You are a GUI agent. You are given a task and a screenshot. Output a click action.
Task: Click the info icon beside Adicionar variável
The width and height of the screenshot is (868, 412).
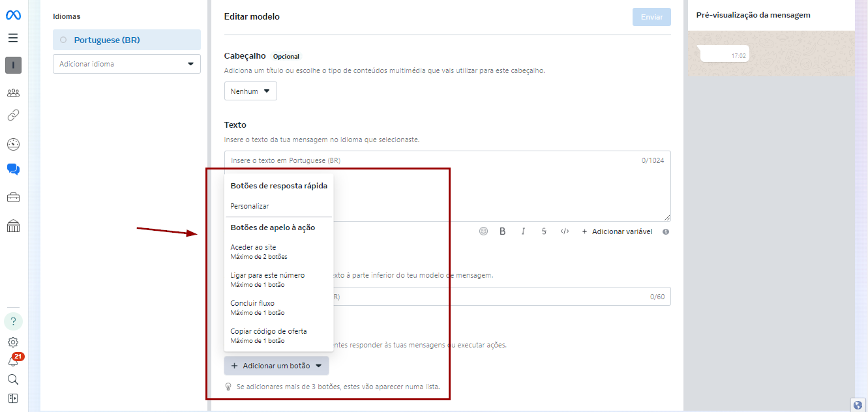tap(666, 231)
